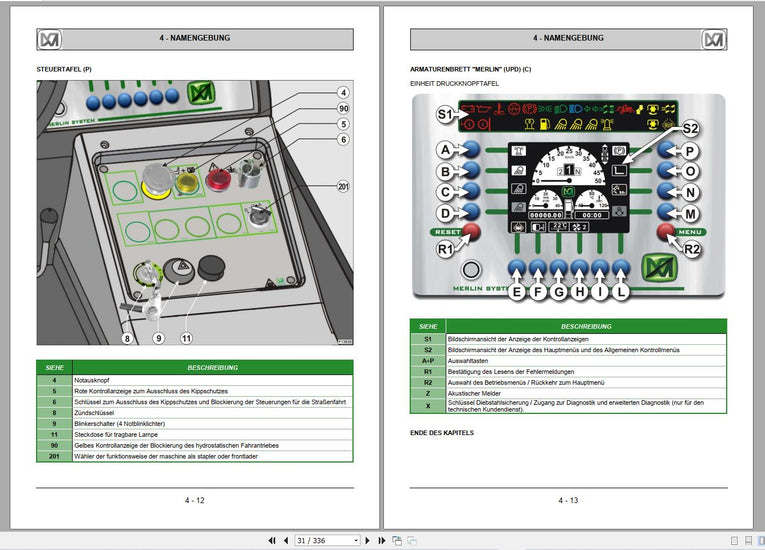Click the ARMATURENBRETT "MERLIN" heading text
765x550 pixels.
click(x=471, y=68)
